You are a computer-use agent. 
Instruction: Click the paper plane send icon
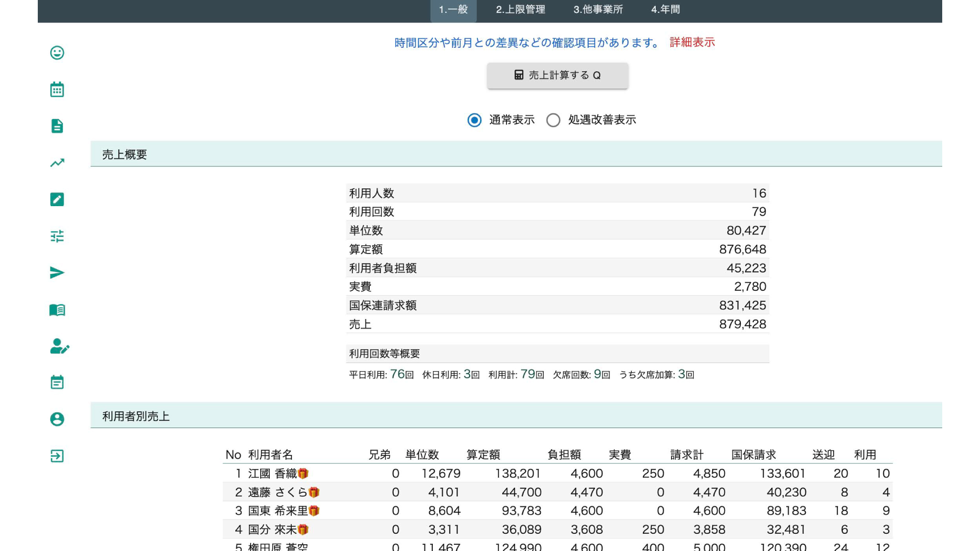(x=57, y=273)
